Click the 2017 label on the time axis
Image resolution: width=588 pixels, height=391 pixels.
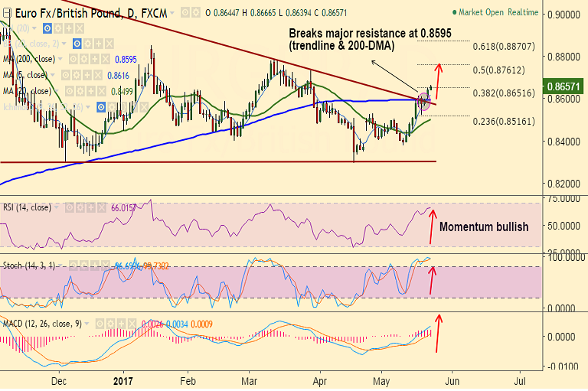click(123, 382)
